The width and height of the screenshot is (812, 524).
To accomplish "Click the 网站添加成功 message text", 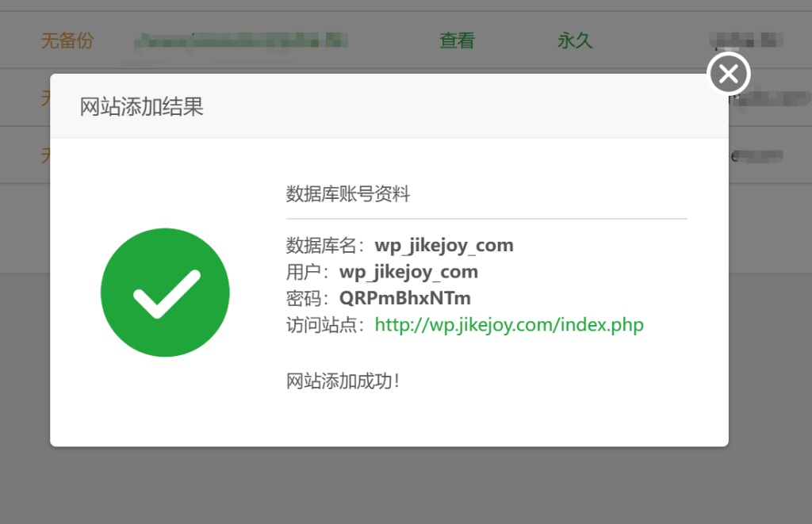I will [x=343, y=381].
